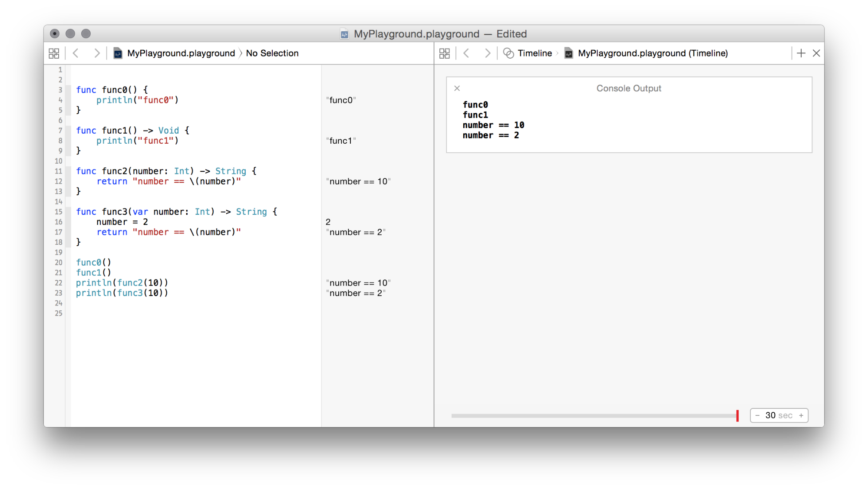Decrease the timeline duration with minus

pyautogui.click(x=757, y=416)
